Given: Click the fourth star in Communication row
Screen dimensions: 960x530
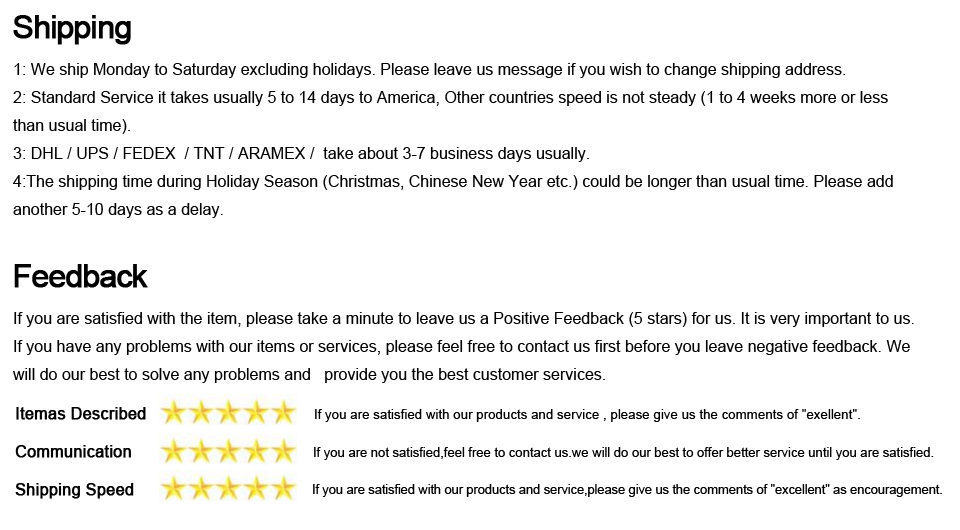Looking at the screenshot, I should click(256, 451).
